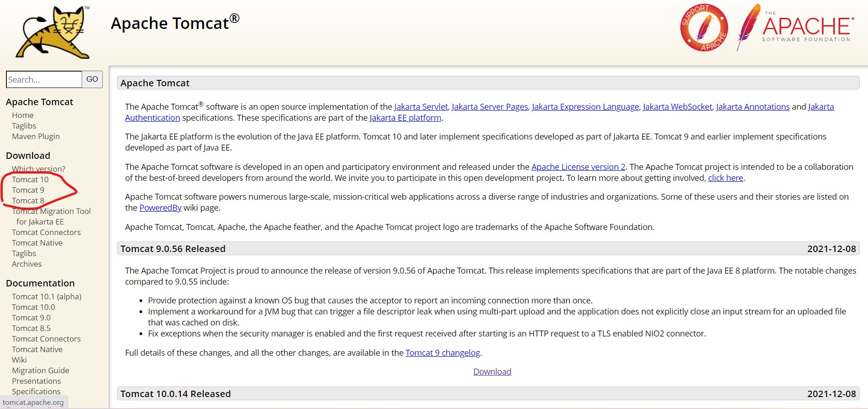Open Tomcat 10.1 (alpha) documentation

pos(47,297)
